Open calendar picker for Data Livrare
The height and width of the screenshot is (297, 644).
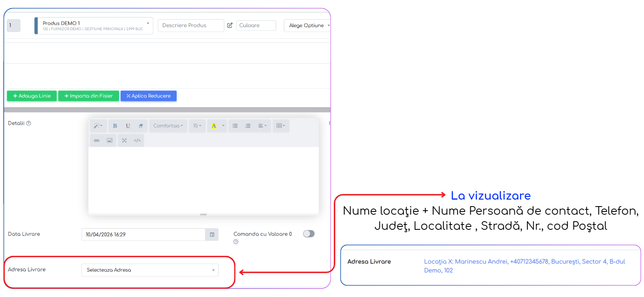212,235
